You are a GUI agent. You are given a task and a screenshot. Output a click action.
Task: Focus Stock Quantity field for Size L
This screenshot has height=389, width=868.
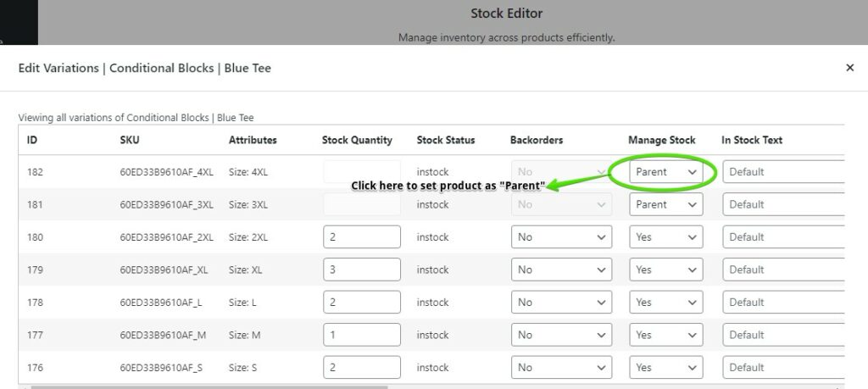361,303
